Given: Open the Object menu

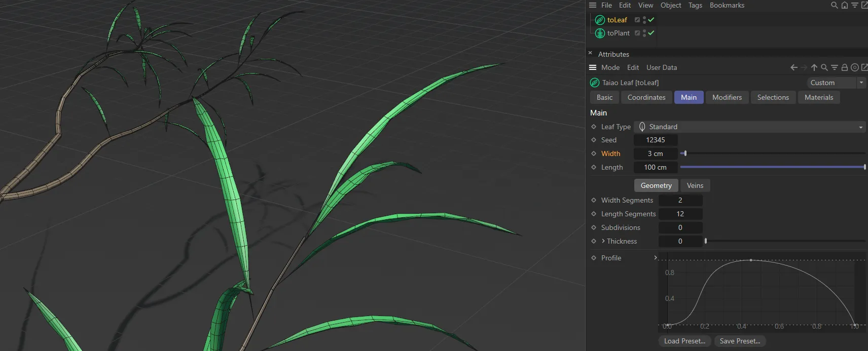Looking at the screenshot, I should 671,5.
